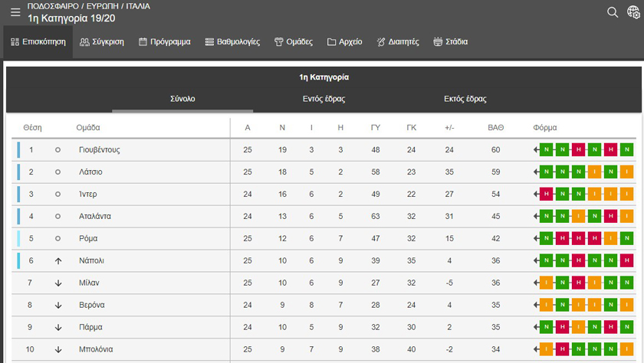Select the Ομάδες teams tab
Image resolution: width=644 pixels, height=363 pixels.
coord(294,42)
